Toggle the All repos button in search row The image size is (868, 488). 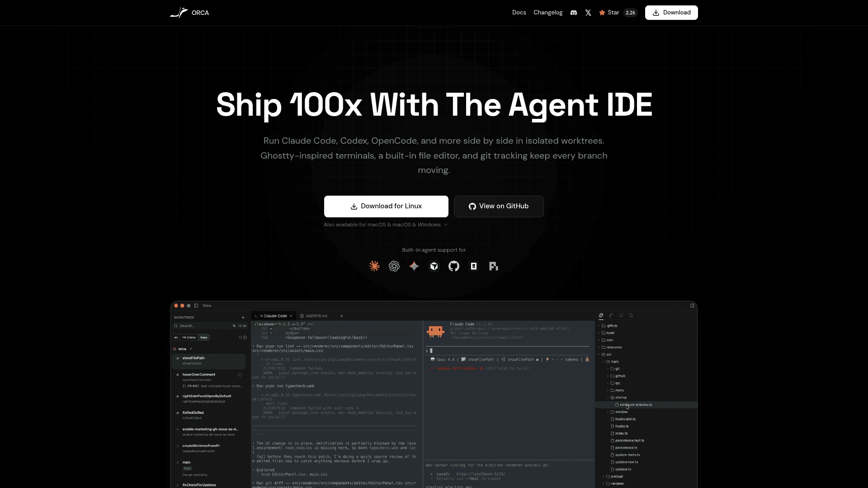243,326
